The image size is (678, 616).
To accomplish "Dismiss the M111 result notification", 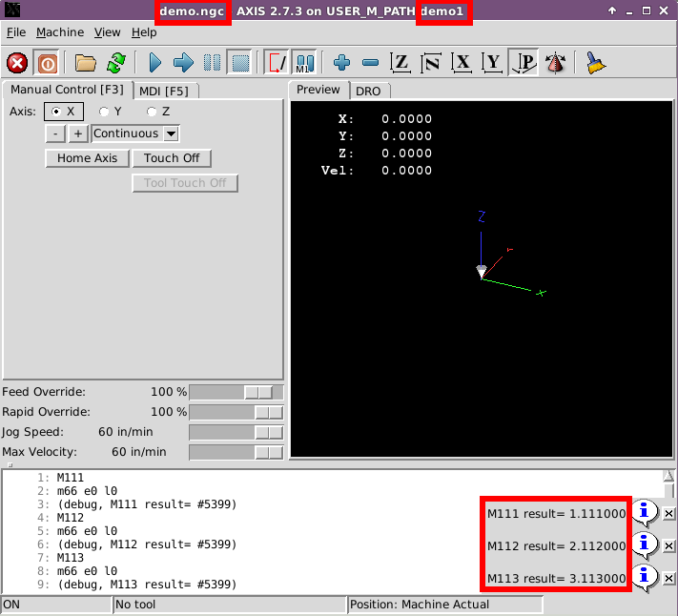I will 668,514.
